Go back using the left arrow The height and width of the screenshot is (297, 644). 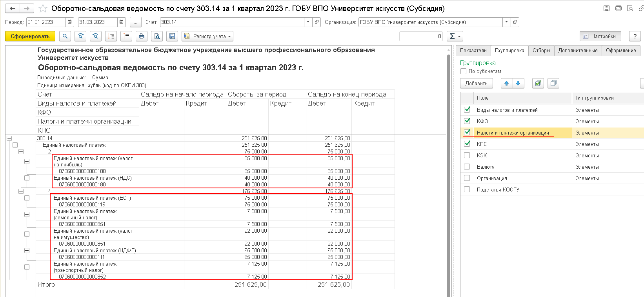tap(13, 8)
